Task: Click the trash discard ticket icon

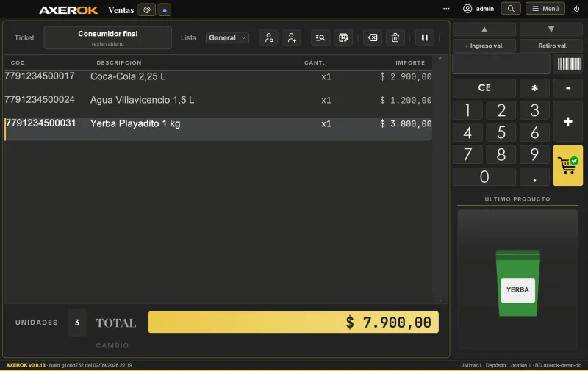Action: click(395, 37)
